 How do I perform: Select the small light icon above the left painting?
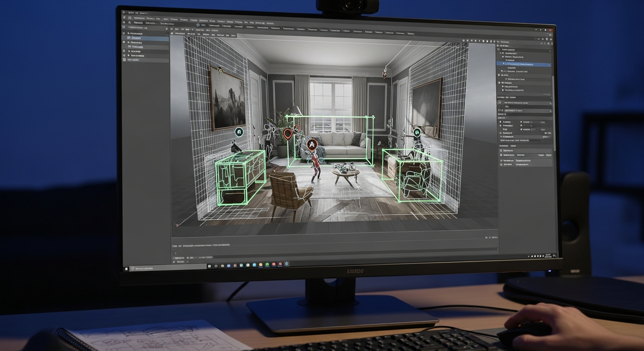click(x=220, y=69)
